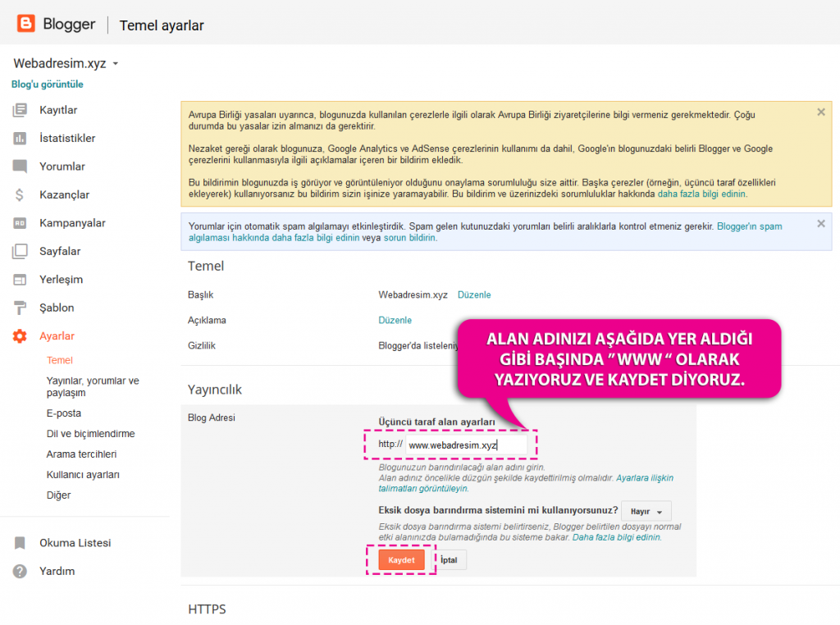This screenshot has height=625, width=840.
Task: Dismiss the yellow EU cookie notice
Action: [x=820, y=112]
